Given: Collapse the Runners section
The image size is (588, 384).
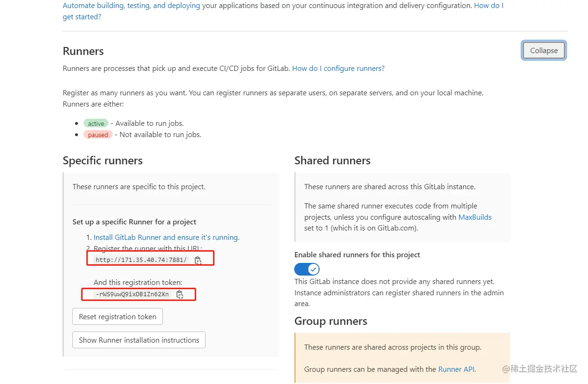Looking at the screenshot, I should [544, 51].
